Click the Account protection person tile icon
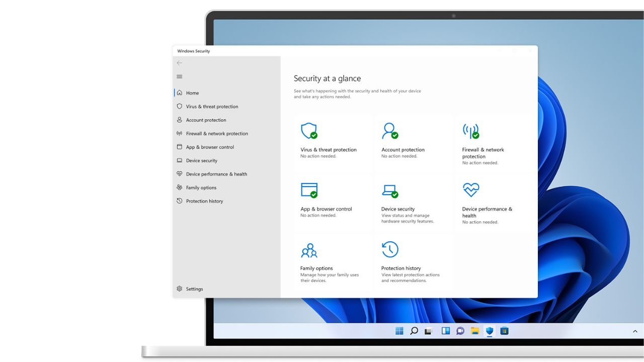This screenshot has width=644, height=362. [389, 131]
